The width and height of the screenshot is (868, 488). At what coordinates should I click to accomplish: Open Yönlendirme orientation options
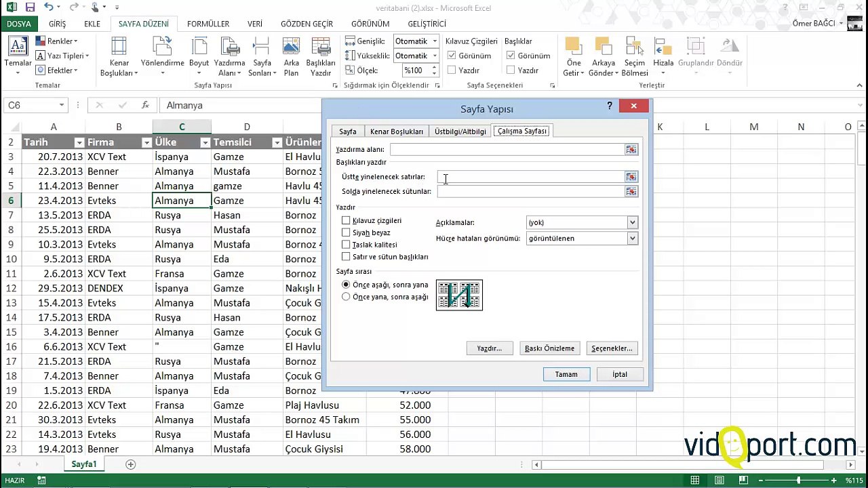pos(162,57)
